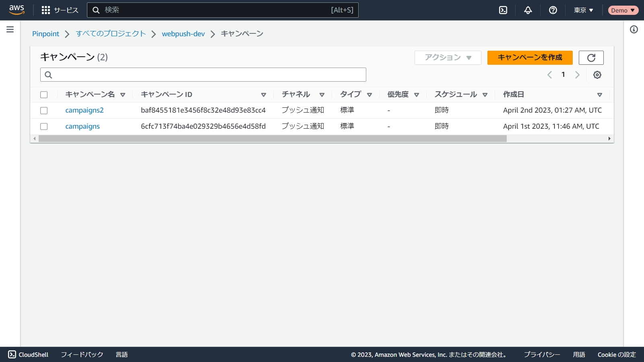Open the Services grid menu

click(46, 10)
